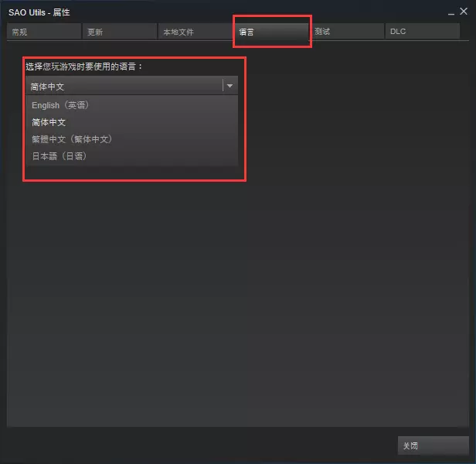Image resolution: width=476 pixels, height=464 pixels.
Task: Switch to the 测试 tab
Action: point(347,31)
